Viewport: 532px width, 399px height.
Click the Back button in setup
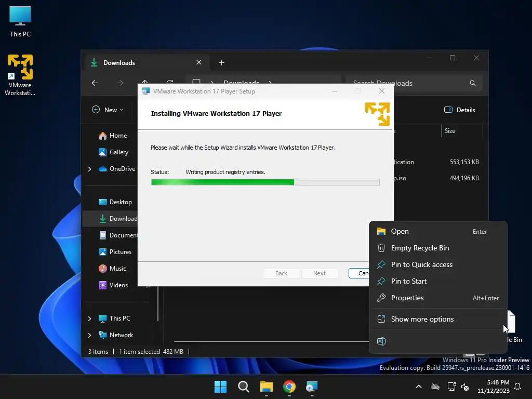click(281, 273)
